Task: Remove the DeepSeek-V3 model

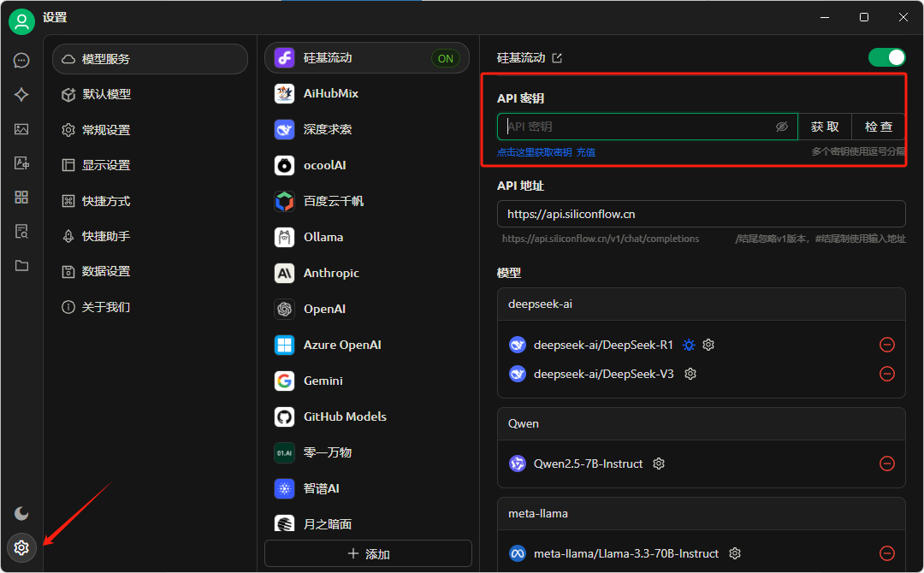Action: pyautogui.click(x=887, y=374)
